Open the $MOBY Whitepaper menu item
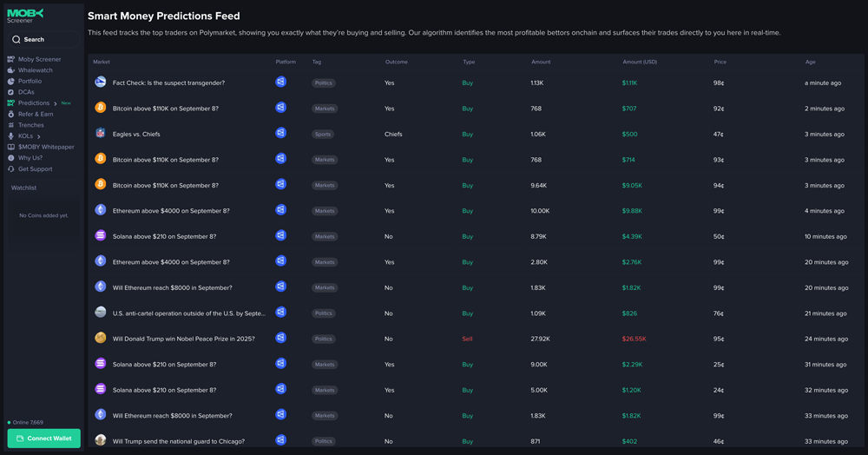 tap(46, 147)
